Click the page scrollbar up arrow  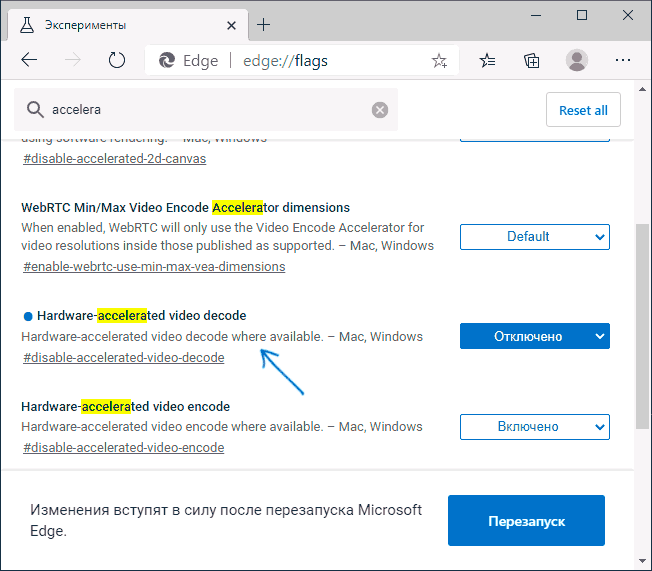[x=642, y=89]
